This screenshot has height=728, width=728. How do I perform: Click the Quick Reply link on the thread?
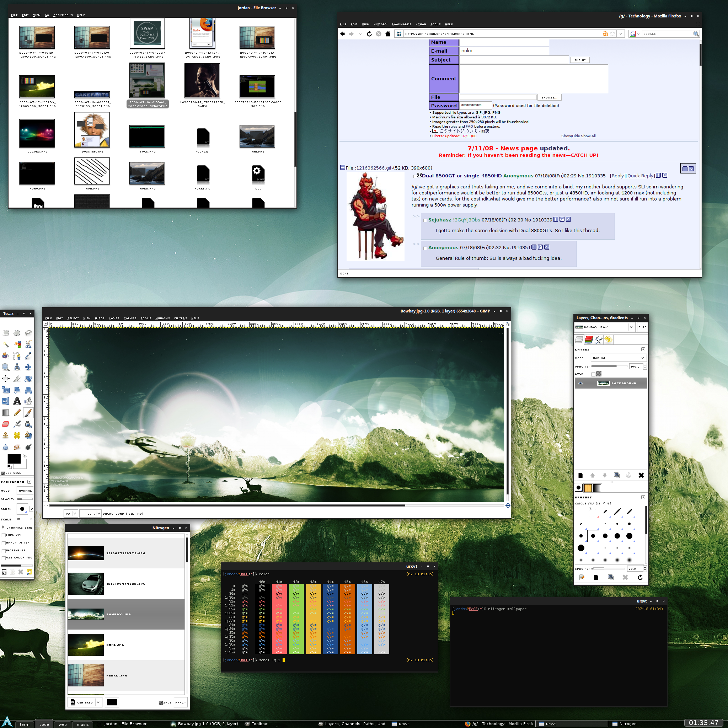(x=640, y=176)
